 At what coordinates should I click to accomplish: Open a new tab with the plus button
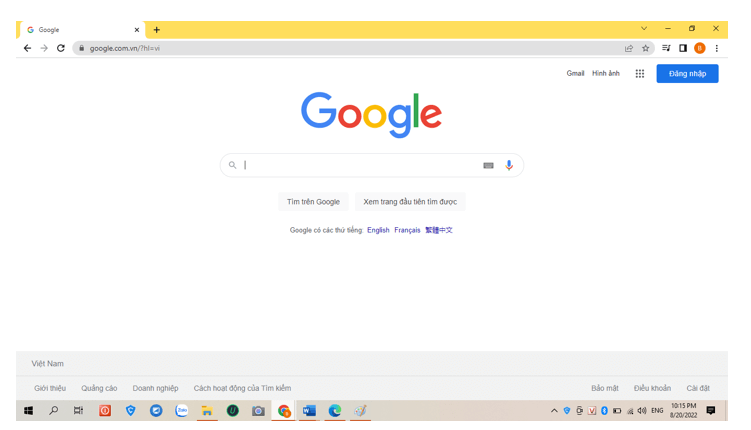click(157, 30)
